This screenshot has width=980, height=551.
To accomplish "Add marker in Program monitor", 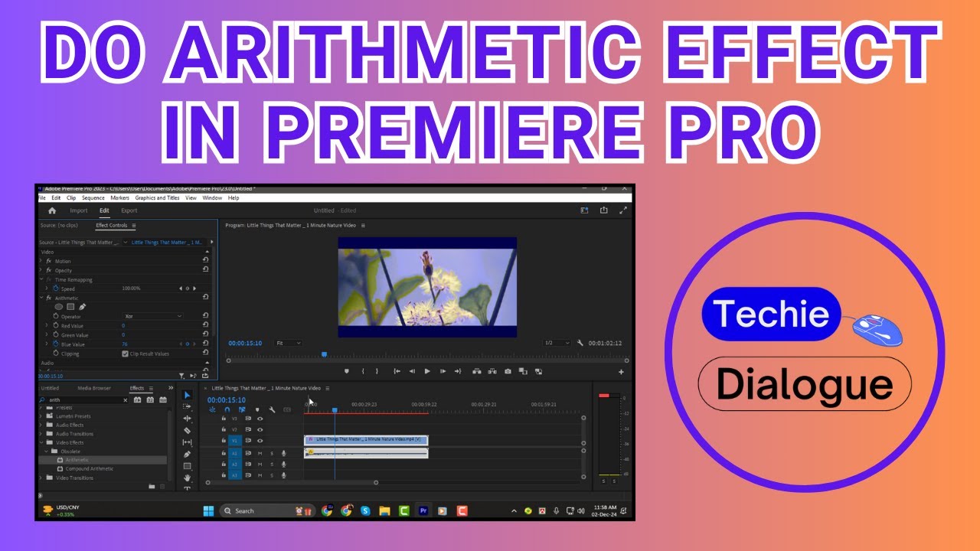I will [x=346, y=371].
